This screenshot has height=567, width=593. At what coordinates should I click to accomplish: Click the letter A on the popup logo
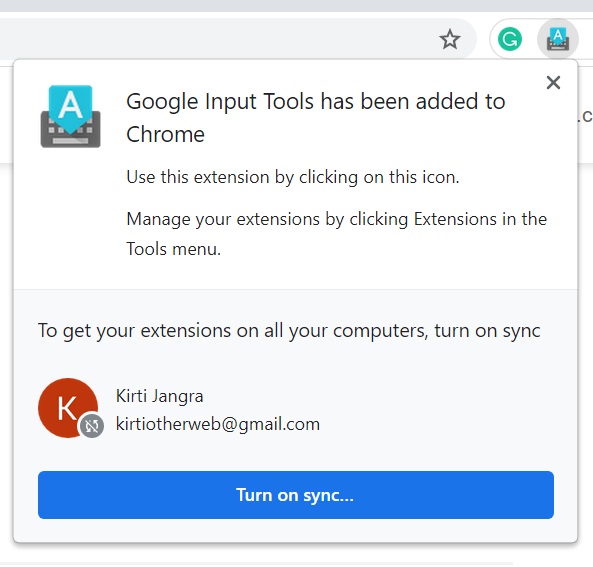pos(70,105)
